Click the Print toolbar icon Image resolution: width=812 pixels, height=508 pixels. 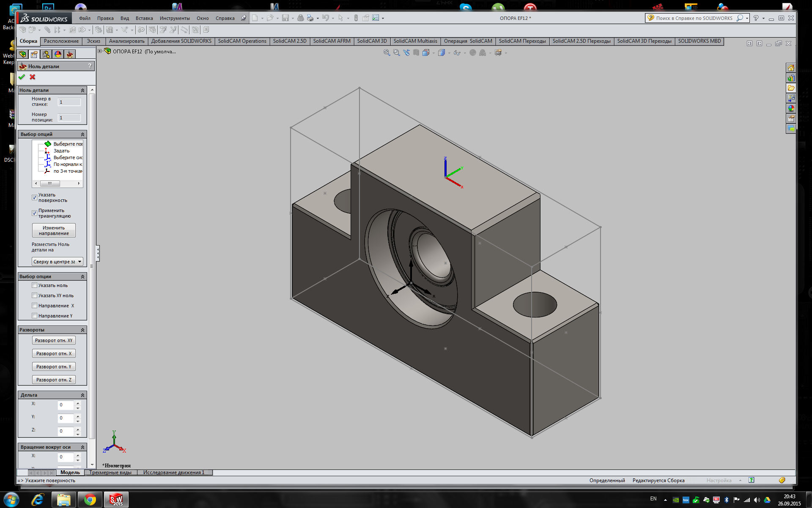(310, 18)
